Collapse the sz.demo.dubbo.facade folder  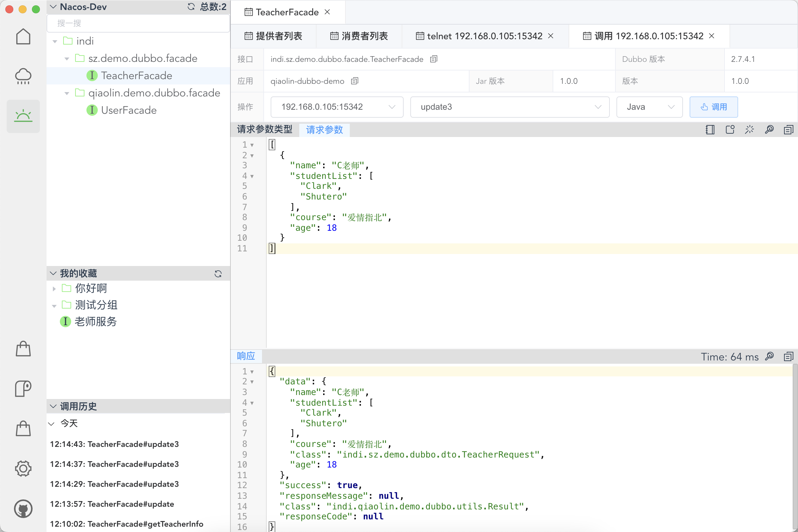click(67, 59)
